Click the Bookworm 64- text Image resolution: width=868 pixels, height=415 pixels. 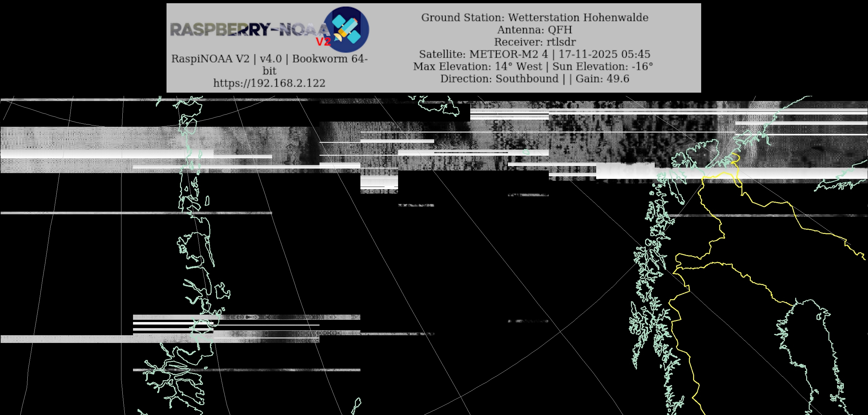pos(329,59)
